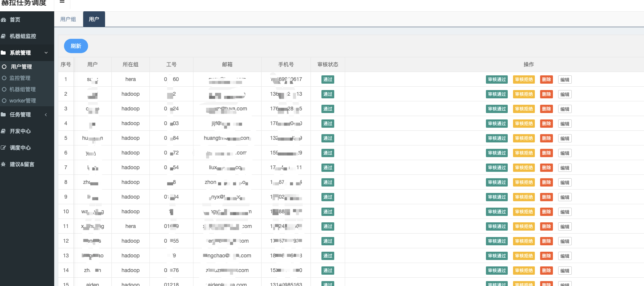Click 审核通过 in row 1
Image resolution: width=644 pixels, height=286 pixels.
[497, 80]
